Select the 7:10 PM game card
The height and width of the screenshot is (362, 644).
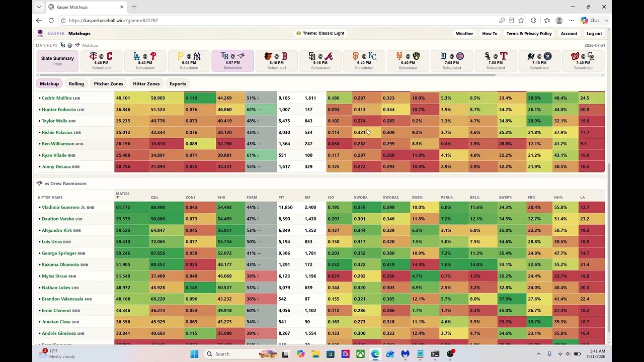click(539, 61)
